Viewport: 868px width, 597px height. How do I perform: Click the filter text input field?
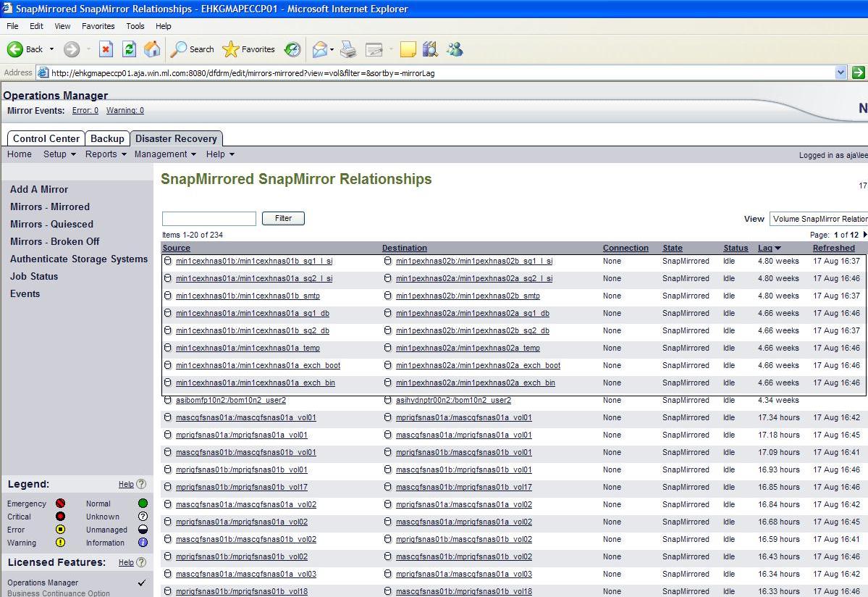tap(208, 219)
